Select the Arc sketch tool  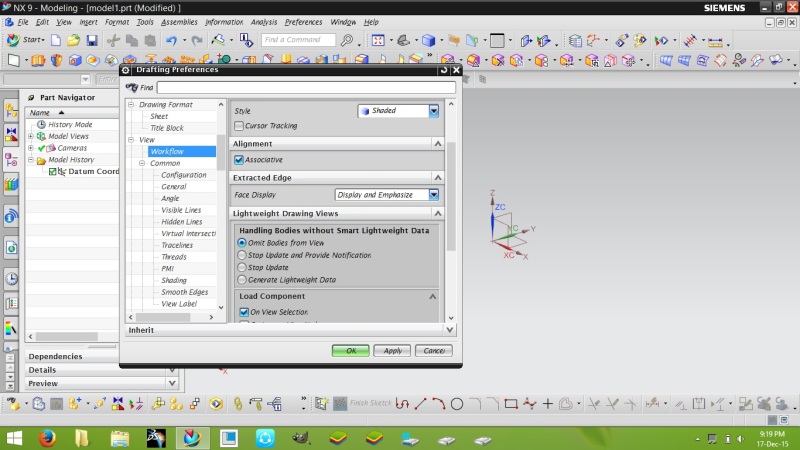tap(439, 404)
